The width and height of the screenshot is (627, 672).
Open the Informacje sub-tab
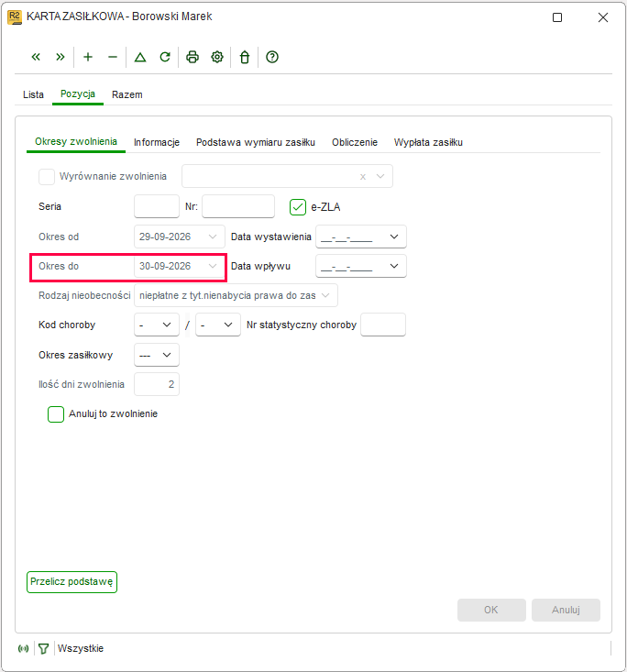coord(157,142)
